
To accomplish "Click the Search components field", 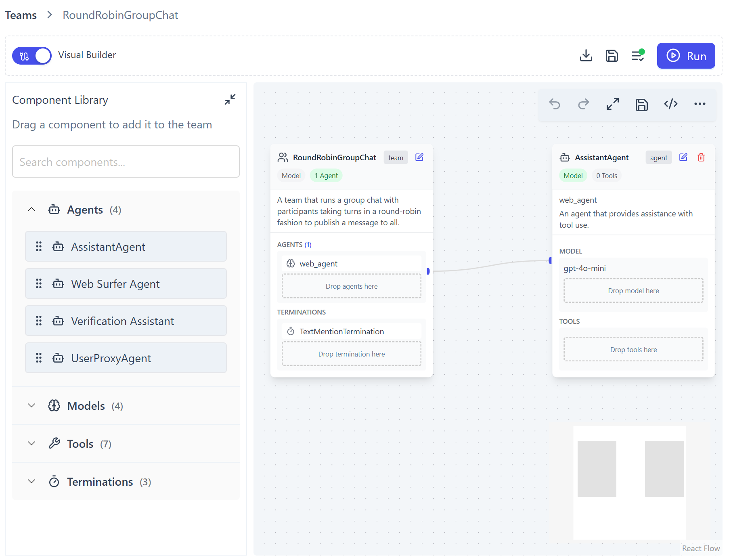I will [126, 162].
